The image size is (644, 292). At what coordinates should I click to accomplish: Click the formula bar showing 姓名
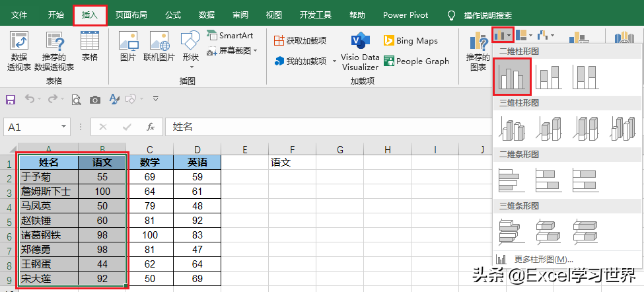click(328, 128)
